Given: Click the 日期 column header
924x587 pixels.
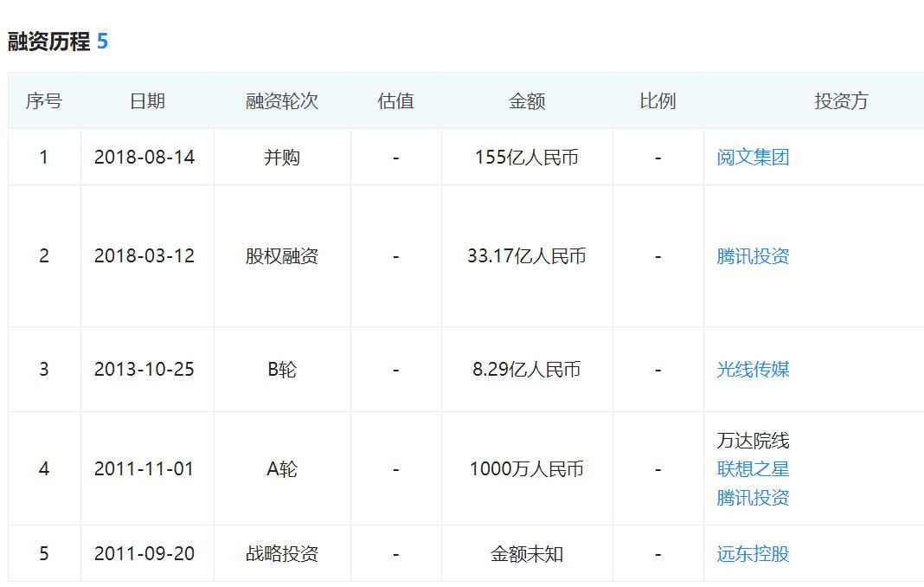Looking at the screenshot, I should point(147,101).
